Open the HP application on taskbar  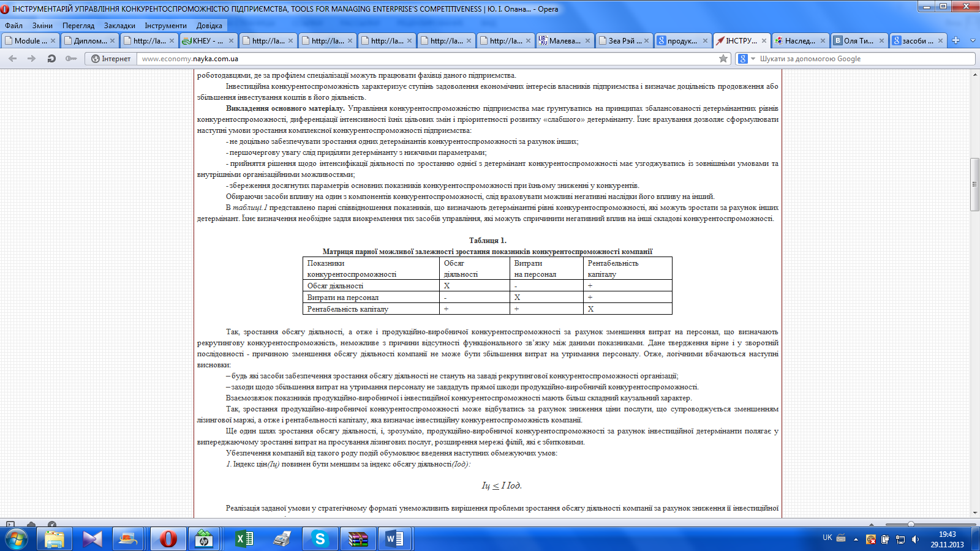click(204, 539)
